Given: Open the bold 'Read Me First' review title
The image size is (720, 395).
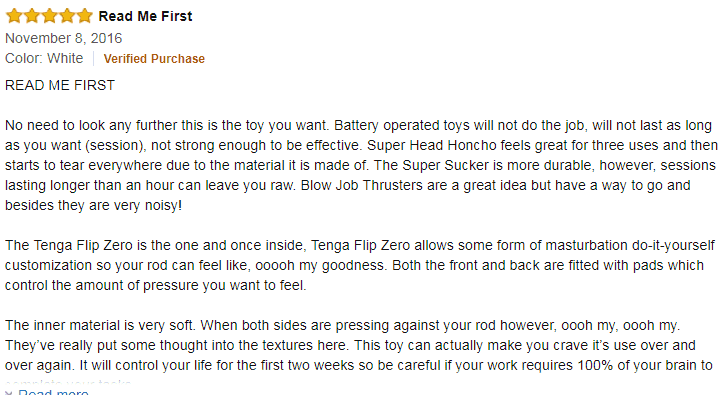Looking at the screenshot, I should pos(146,16).
